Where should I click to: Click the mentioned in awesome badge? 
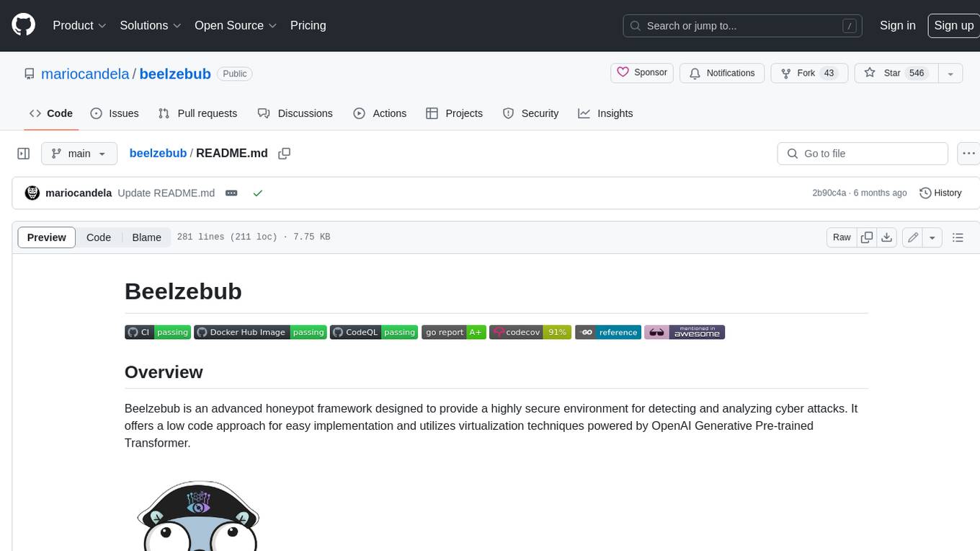tap(685, 332)
